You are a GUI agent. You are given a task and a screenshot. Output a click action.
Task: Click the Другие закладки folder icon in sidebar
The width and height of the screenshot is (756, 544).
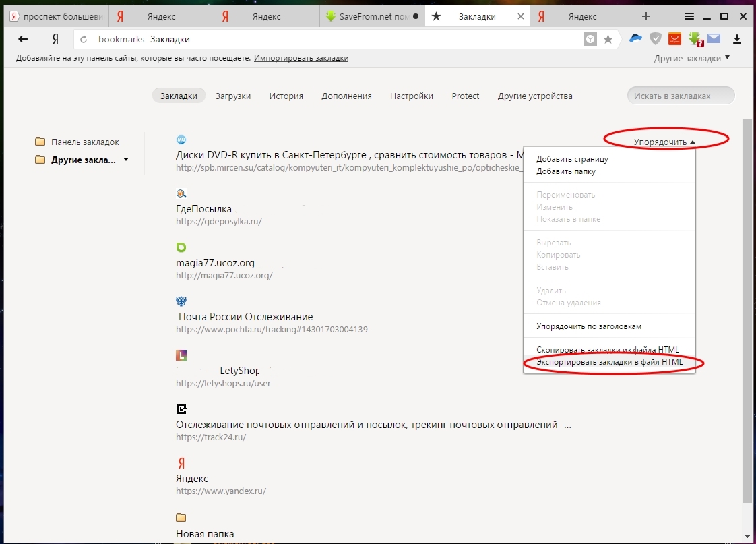[40, 160]
